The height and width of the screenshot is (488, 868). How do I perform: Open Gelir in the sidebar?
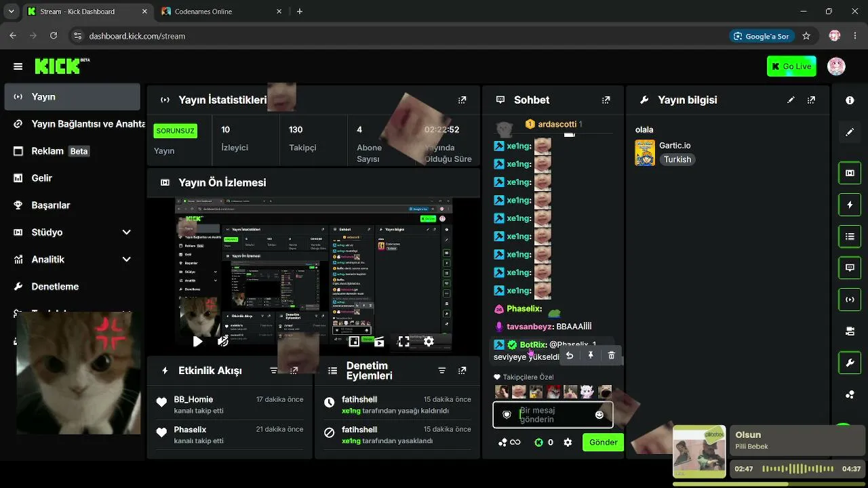(72, 178)
